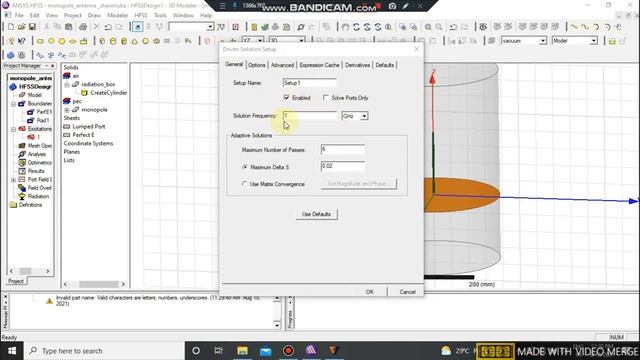Select CreateCylinder in model tree

click(x=109, y=93)
